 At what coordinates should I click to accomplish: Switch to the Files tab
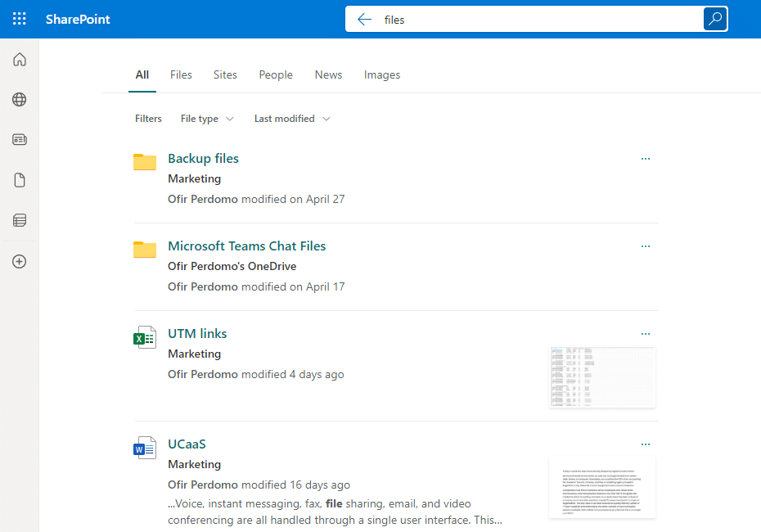tap(181, 74)
